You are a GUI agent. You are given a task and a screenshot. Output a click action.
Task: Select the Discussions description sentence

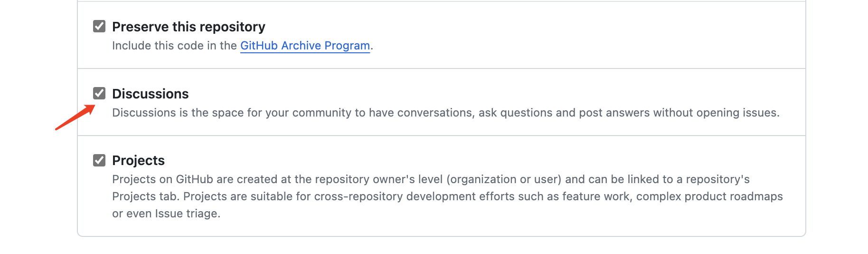(445, 113)
